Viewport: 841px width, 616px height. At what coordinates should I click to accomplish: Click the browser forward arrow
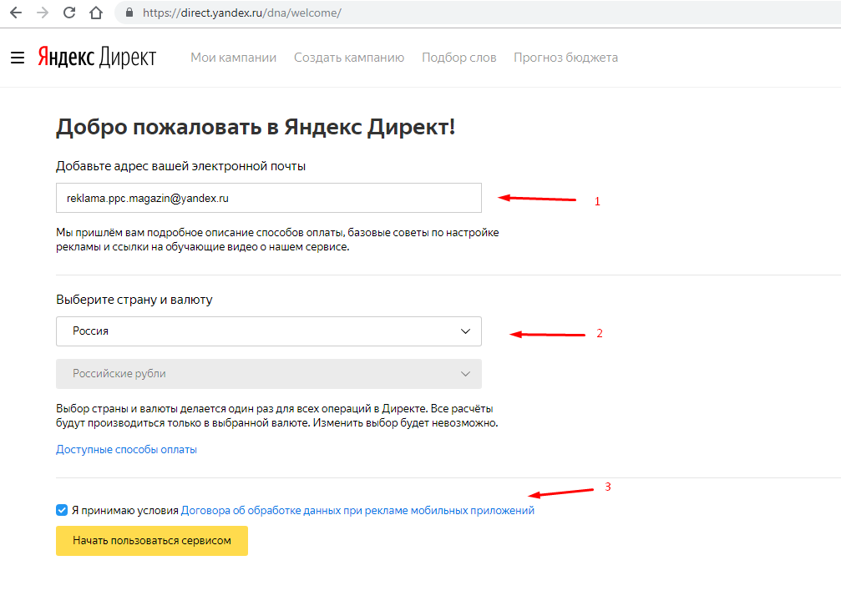(x=43, y=13)
